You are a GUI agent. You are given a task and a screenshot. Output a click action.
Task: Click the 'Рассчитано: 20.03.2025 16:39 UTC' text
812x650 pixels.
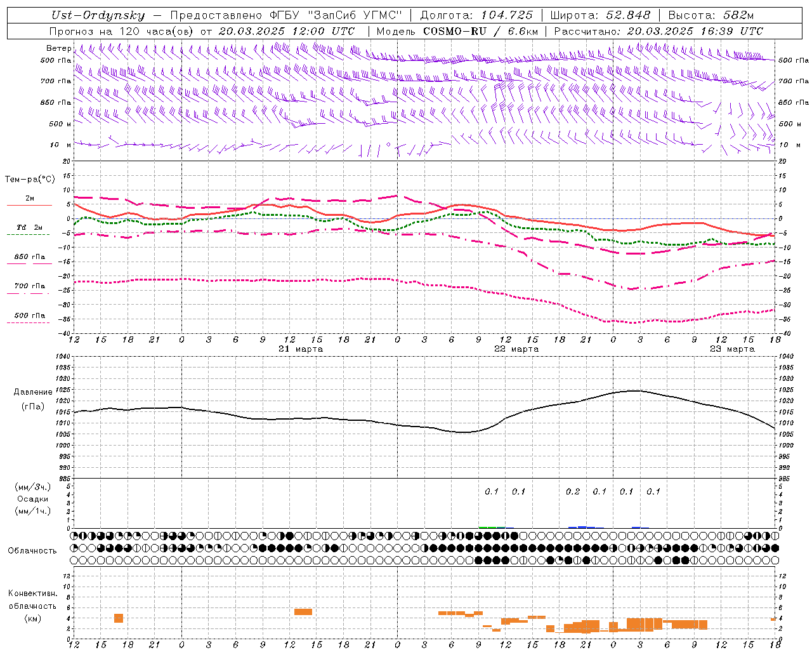[658, 31]
